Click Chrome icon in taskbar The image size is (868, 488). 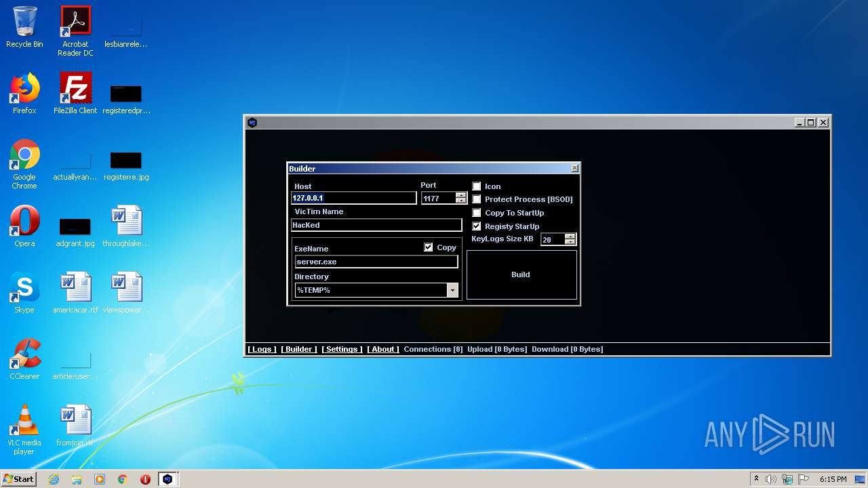click(x=123, y=479)
